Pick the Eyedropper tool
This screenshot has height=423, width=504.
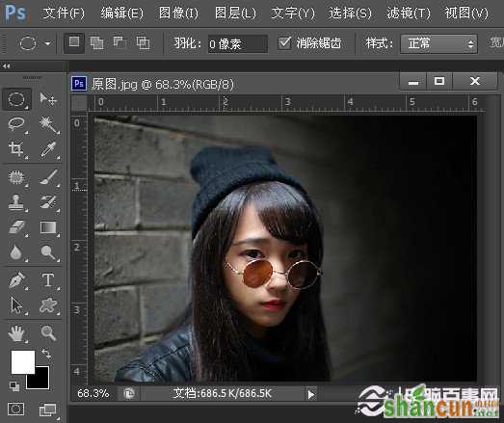pos(48,149)
